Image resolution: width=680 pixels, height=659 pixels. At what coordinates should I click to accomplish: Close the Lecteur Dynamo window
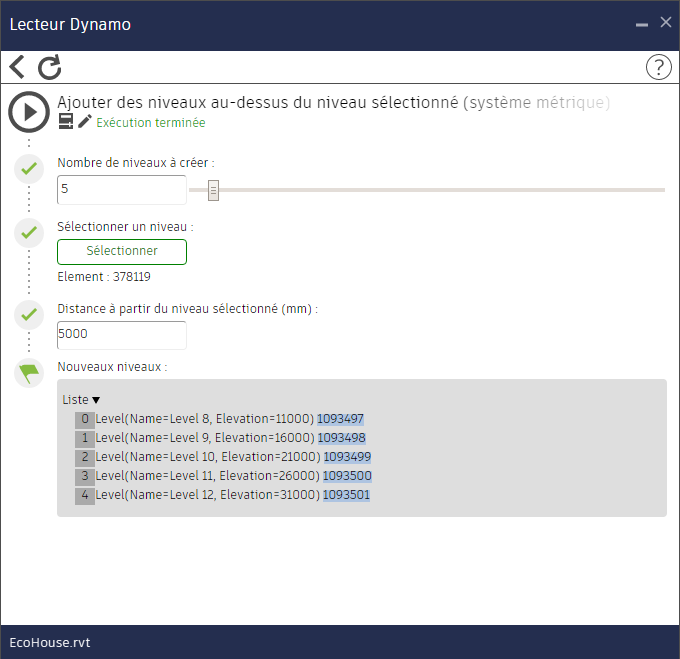point(666,22)
